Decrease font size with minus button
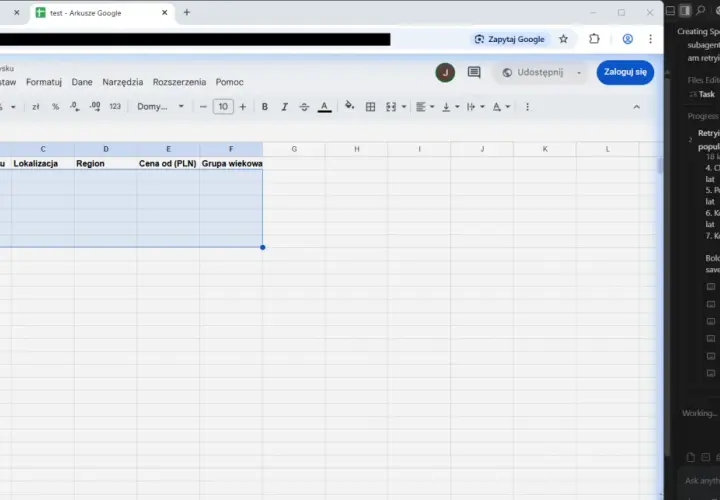Screen dimensions: 720x500 [203, 107]
